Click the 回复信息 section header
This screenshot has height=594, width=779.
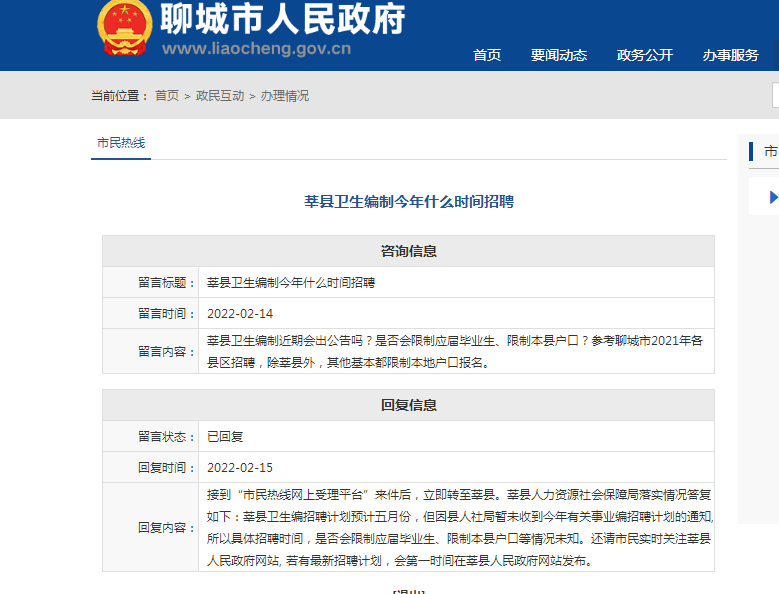pos(408,405)
